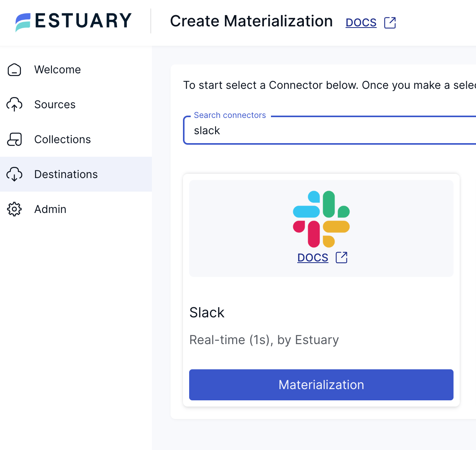Screen dimensions: 476x450
Task: Open Admin via the gear icon
Action: [x=14, y=209]
